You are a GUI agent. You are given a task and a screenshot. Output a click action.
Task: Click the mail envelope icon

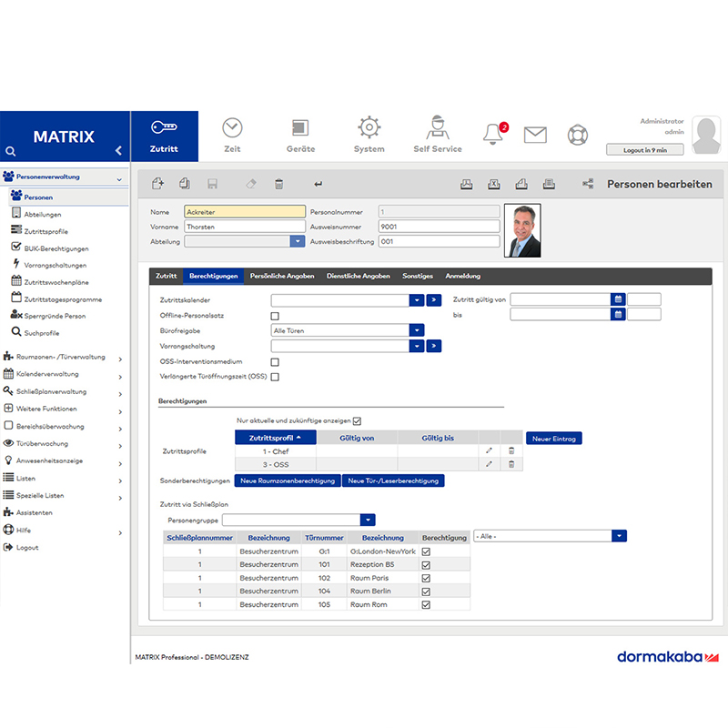[535, 135]
